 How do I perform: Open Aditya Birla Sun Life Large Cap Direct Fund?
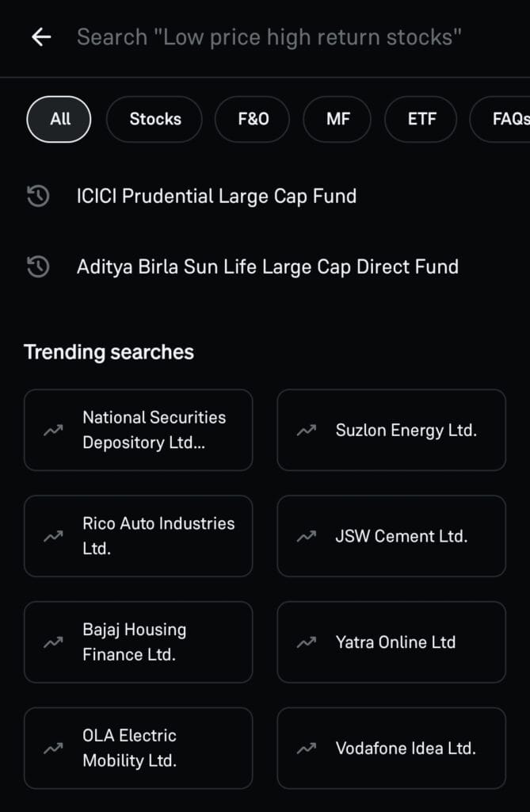pos(267,267)
